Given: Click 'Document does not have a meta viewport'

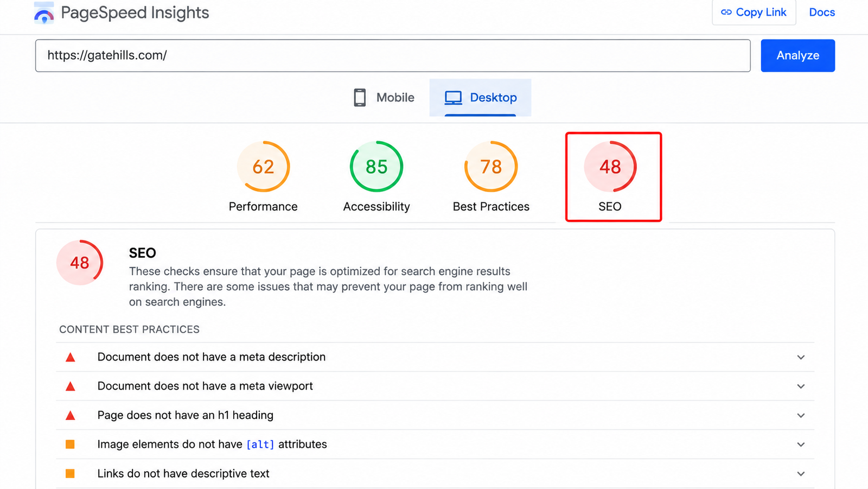Looking at the screenshot, I should 205,386.
